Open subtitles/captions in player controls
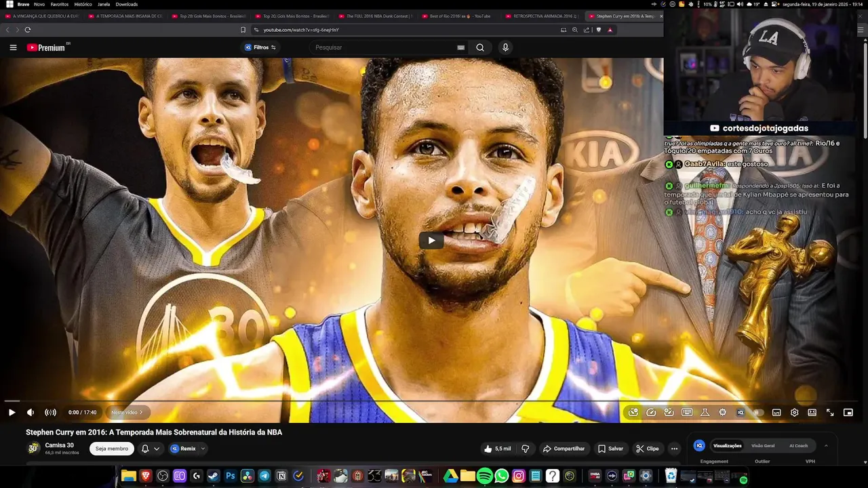Viewport: 868px width, 488px height. (x=776, y=412)
